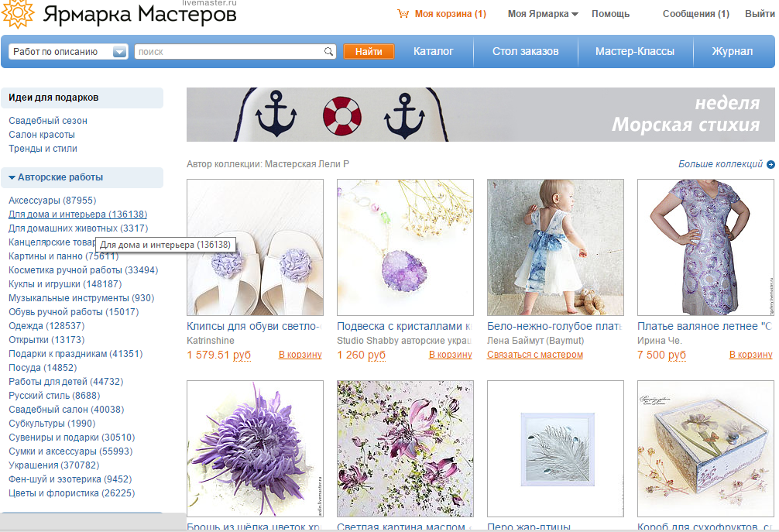Click the magnifier icon in search box

click(x=328, y=52)
